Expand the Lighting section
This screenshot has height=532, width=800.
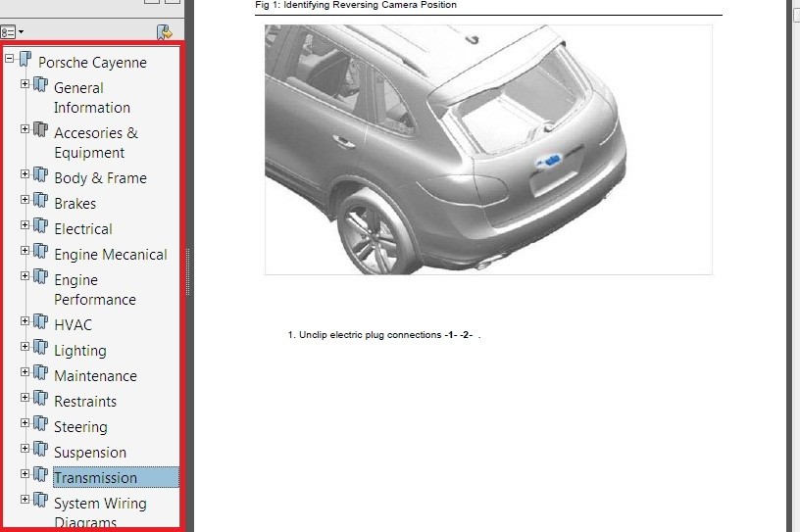25,346
